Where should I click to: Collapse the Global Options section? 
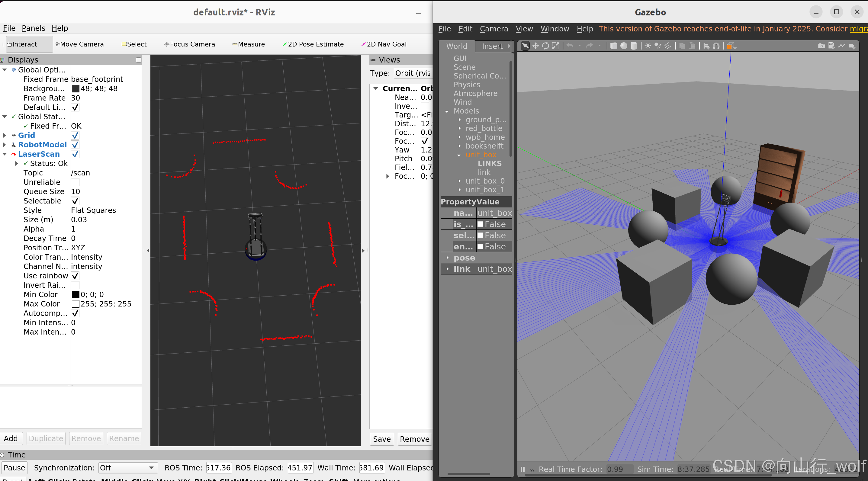[x=5, y=70]
